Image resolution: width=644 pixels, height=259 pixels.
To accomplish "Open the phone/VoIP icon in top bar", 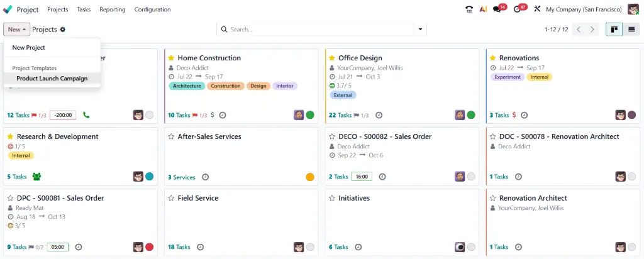I will 469,9.
